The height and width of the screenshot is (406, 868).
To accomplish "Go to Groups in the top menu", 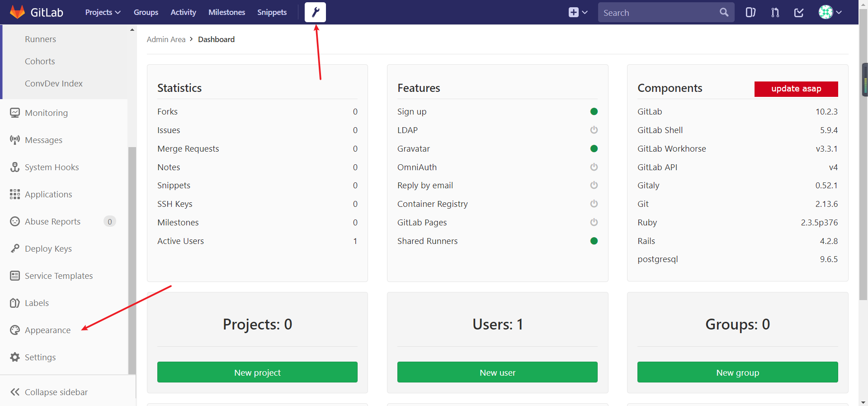I will click(x=146, y=12).
